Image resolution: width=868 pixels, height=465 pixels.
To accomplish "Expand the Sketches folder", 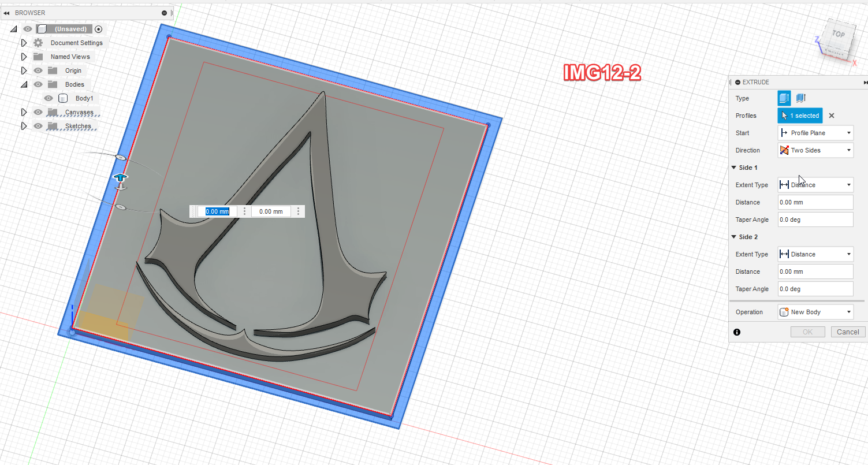I will (24, 126).
